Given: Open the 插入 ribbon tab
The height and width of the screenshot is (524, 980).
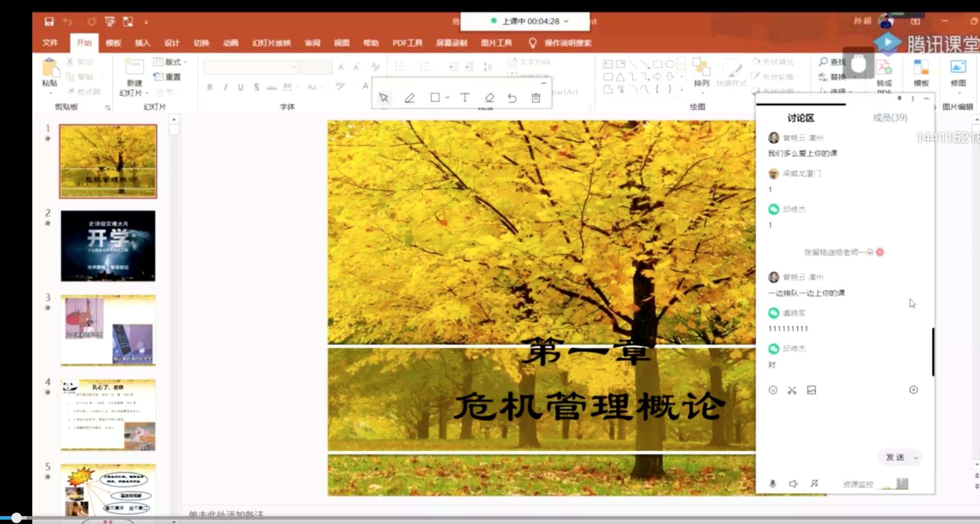Looking at the screenshot, I should (x=142, y=43).
